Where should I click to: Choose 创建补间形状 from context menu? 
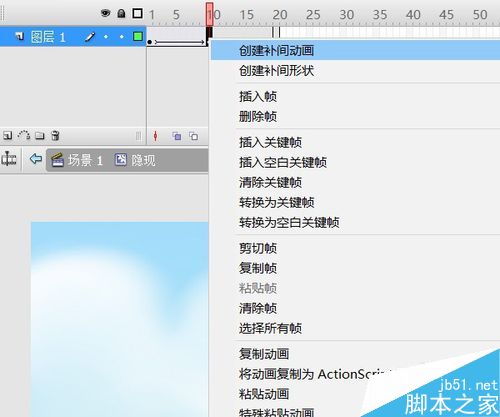click(355, 70)
